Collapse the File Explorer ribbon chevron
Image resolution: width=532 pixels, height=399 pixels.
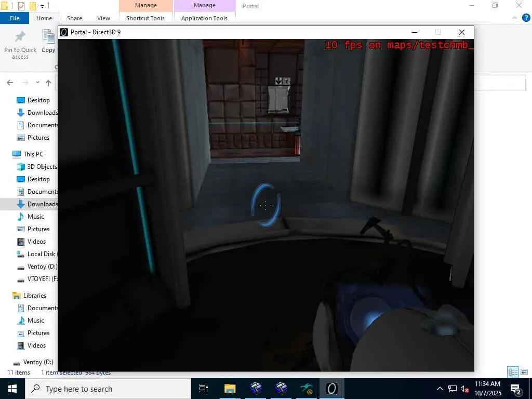pyautogui.click(x=515, y=18)
